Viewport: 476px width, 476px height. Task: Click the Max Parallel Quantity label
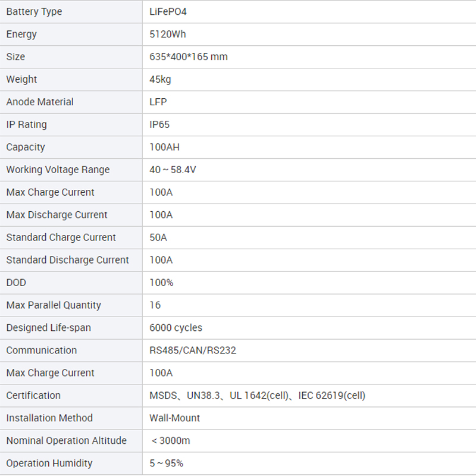[x=54, y=305]
